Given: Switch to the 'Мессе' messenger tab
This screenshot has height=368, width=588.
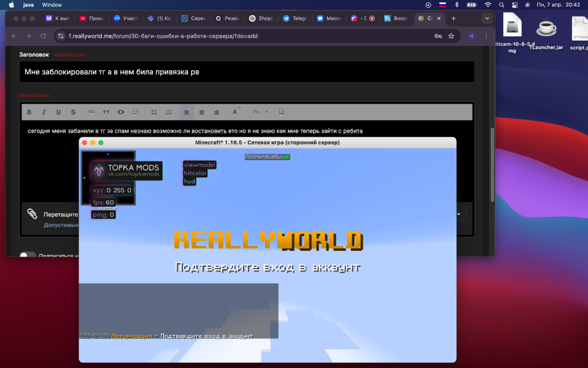Looking at the screenshot, I should point(329,18).
